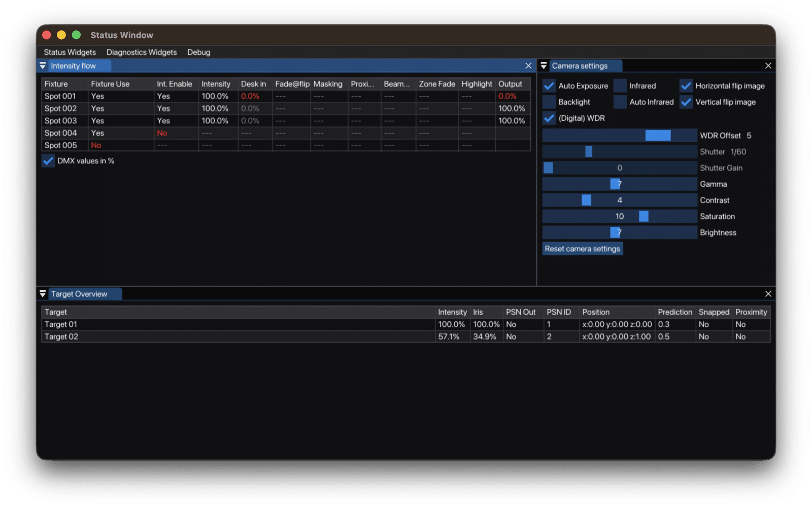Click the Fixture column header
The image size is (812, 508).
(x=64, y=84)
